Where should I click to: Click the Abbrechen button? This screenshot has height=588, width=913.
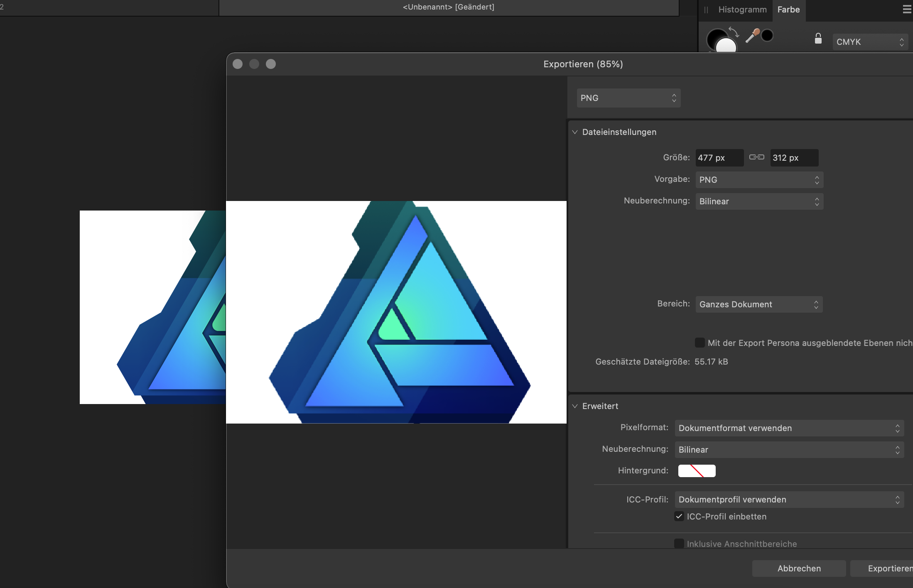coord(799,568)
